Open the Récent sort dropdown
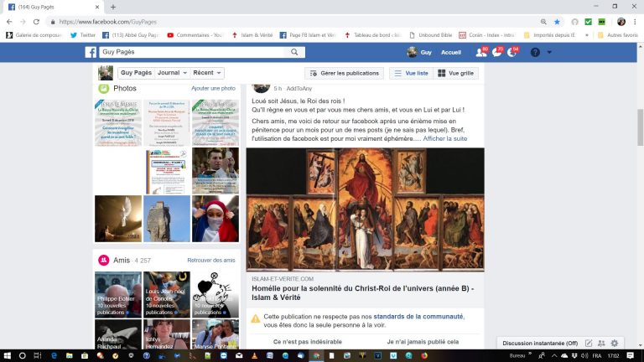Screen dimensions: 644x362 click(207, 73)
